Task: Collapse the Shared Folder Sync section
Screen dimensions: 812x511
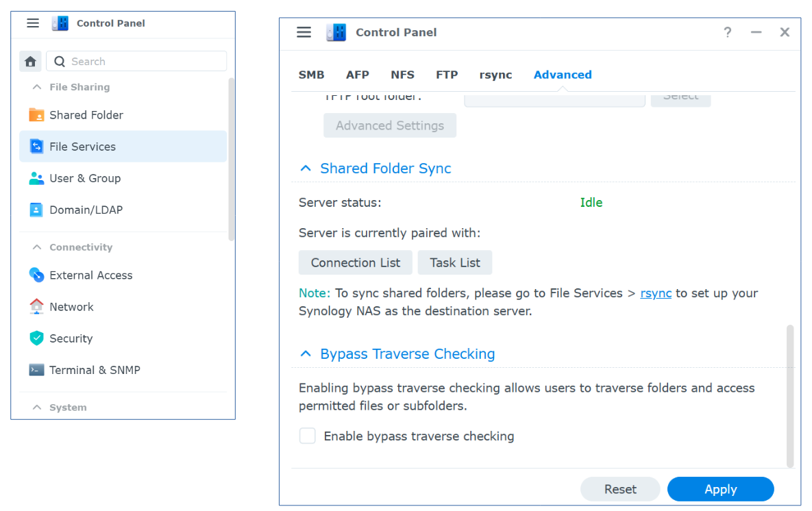Action: (x=306, y=169)
